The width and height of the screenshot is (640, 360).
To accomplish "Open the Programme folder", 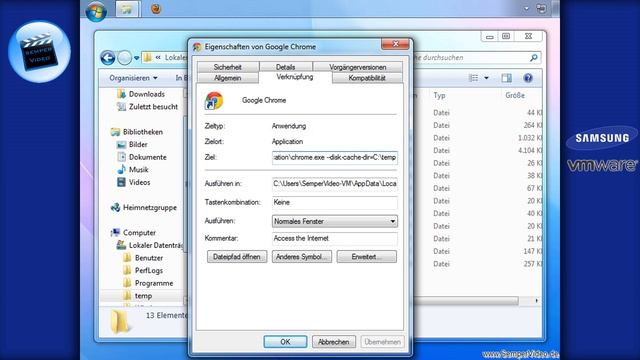I will pos(153,283).
